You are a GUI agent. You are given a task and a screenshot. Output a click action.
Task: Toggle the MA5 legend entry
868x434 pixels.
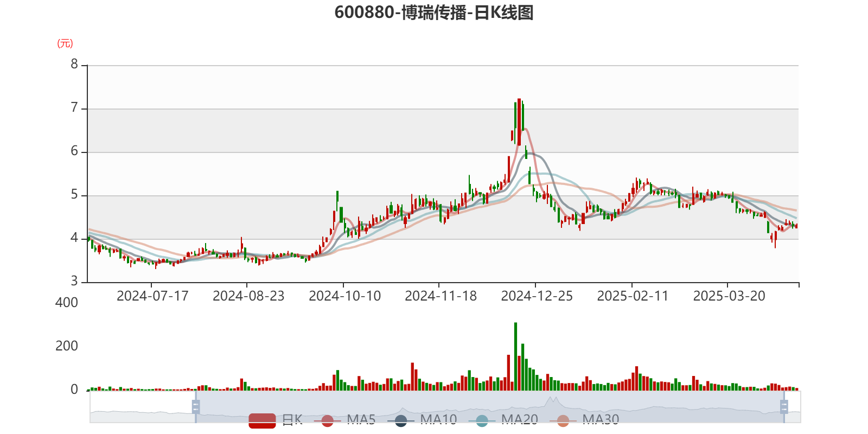pos(344,420)
